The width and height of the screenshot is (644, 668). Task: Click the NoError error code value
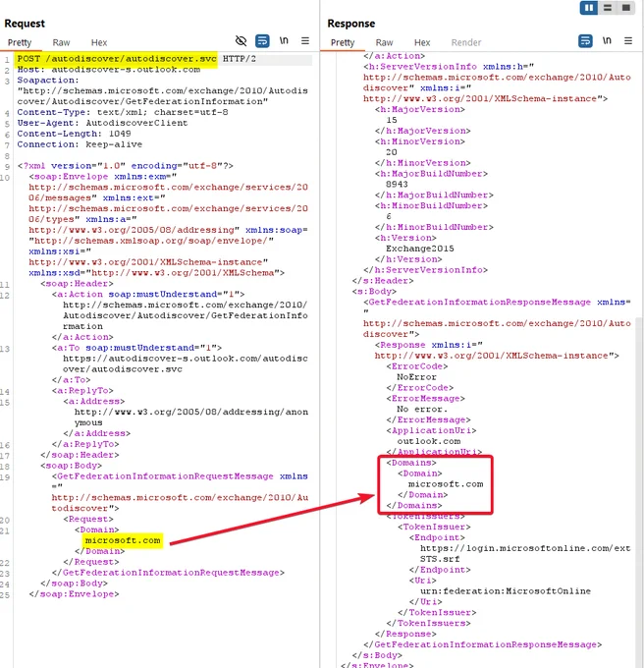416,377
